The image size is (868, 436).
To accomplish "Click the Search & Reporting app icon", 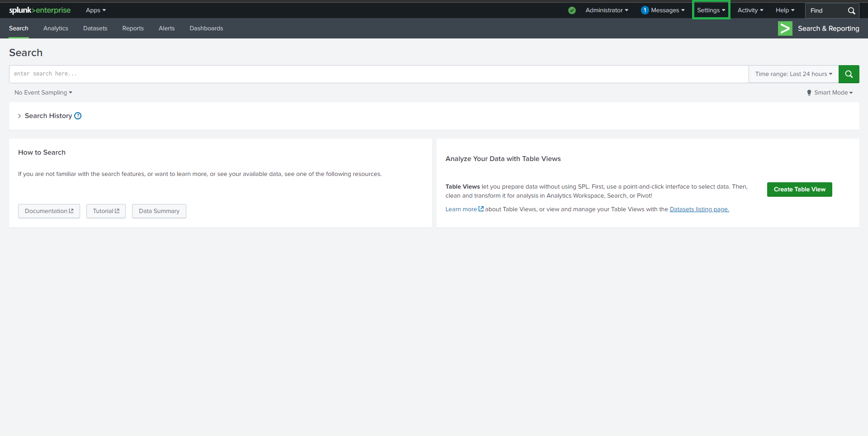I will point(785,28).
